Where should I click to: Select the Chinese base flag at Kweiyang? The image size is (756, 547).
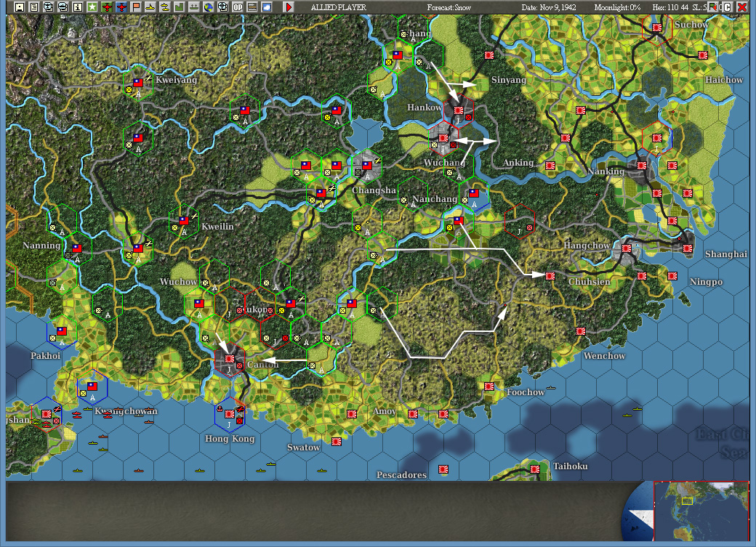[138, 83]
